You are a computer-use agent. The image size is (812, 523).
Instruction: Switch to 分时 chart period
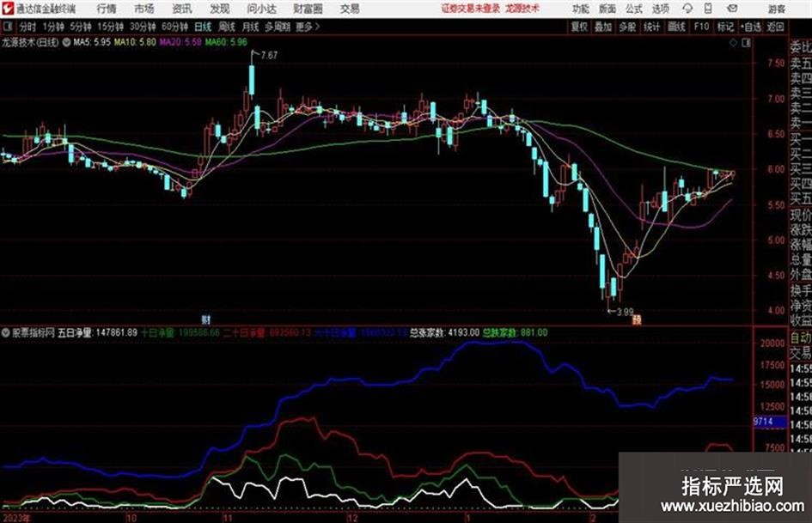tap(27, 27)
